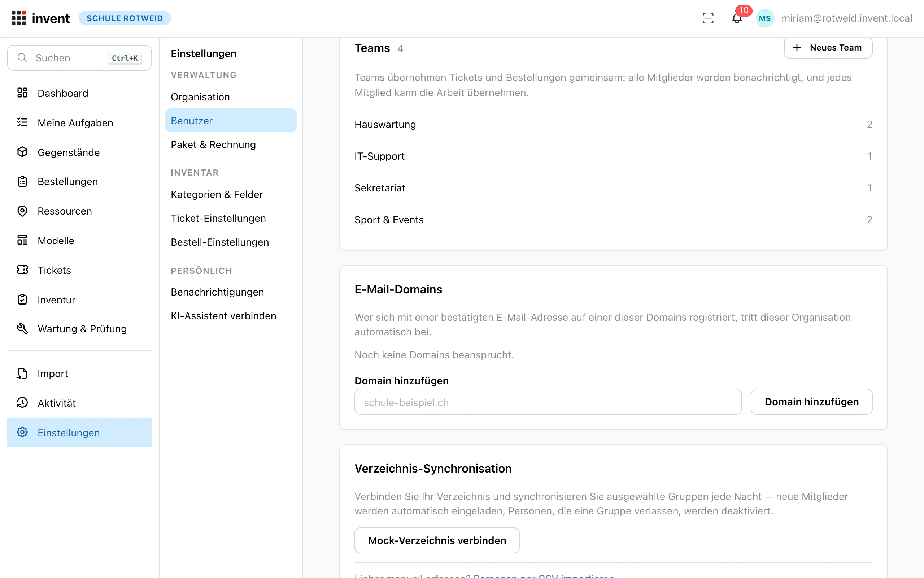This screenshot has width=924, height=578.
Task: Open the IT-Support team row
Action: coord(613,156)
